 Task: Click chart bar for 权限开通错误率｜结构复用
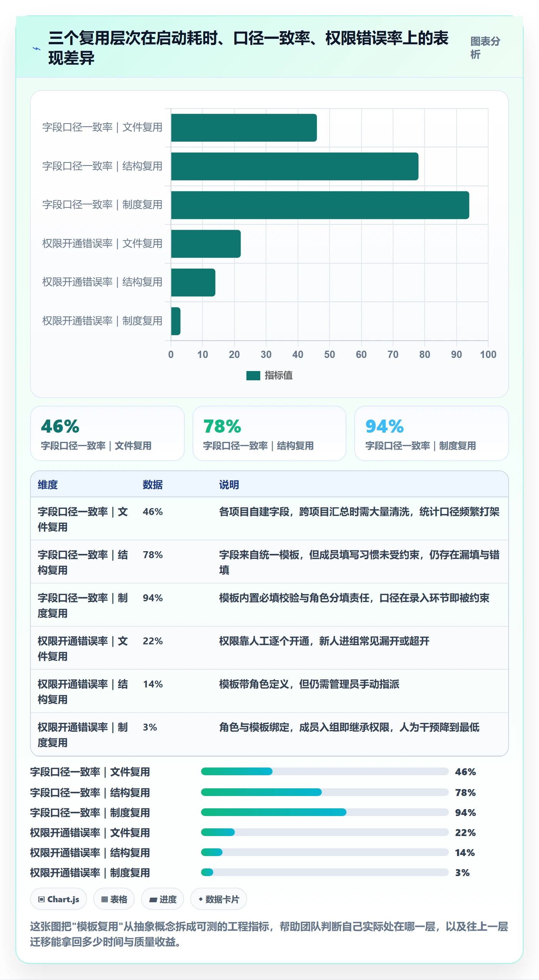pos(193,283)
